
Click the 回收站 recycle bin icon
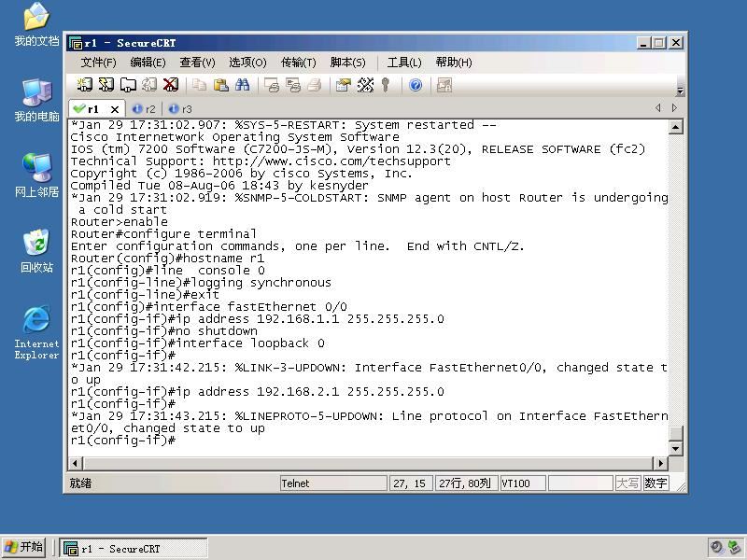[36, 251]
